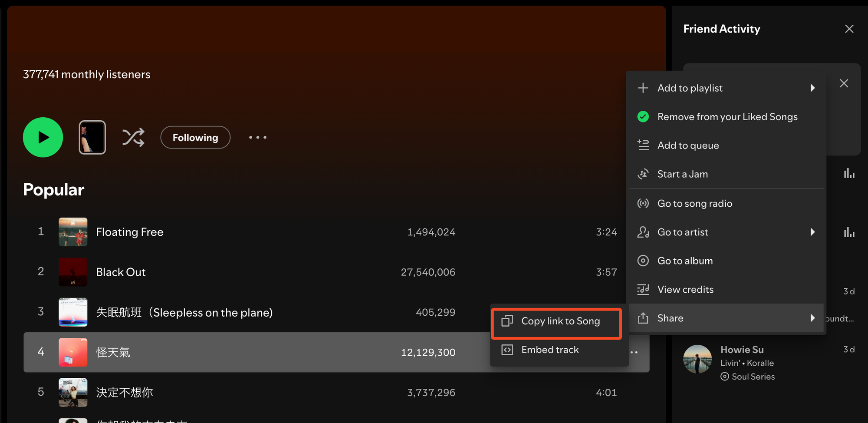Remove track from your Liked Songs
The width and height of the screenshot is (868, 423).
pos(727,117)
